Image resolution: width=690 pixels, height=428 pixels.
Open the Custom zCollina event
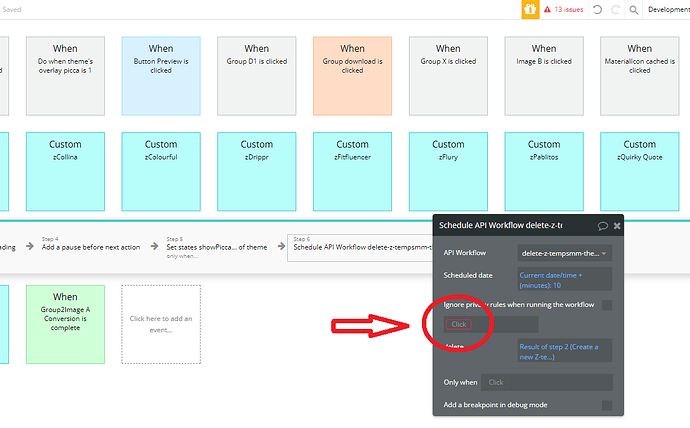click(x=65, y=172)
